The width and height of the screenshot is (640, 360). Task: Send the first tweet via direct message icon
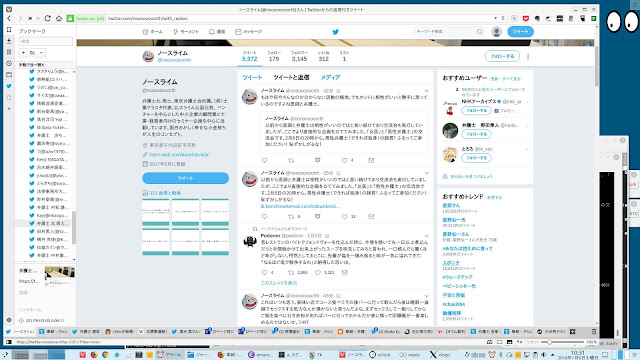[371, 160]
